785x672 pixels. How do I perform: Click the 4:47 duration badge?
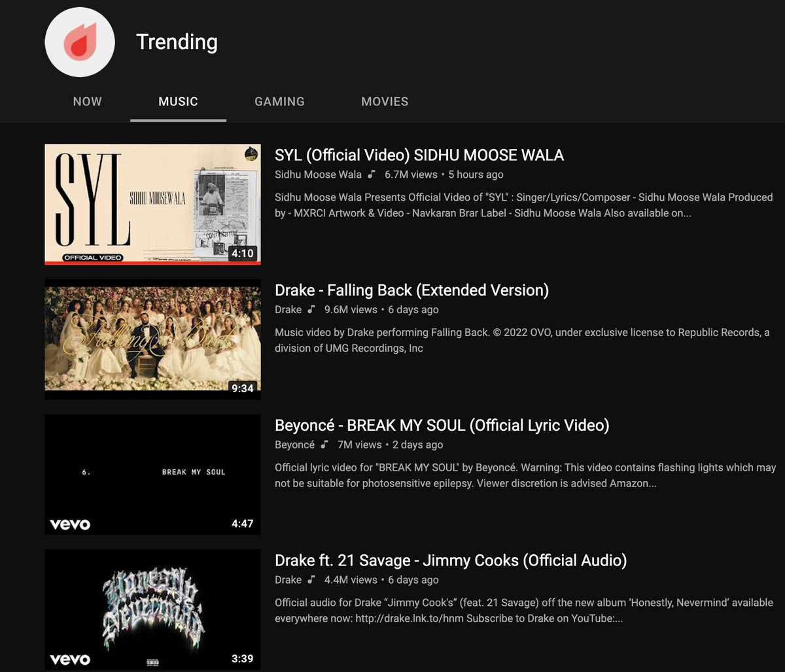click(x=242, y=524)
